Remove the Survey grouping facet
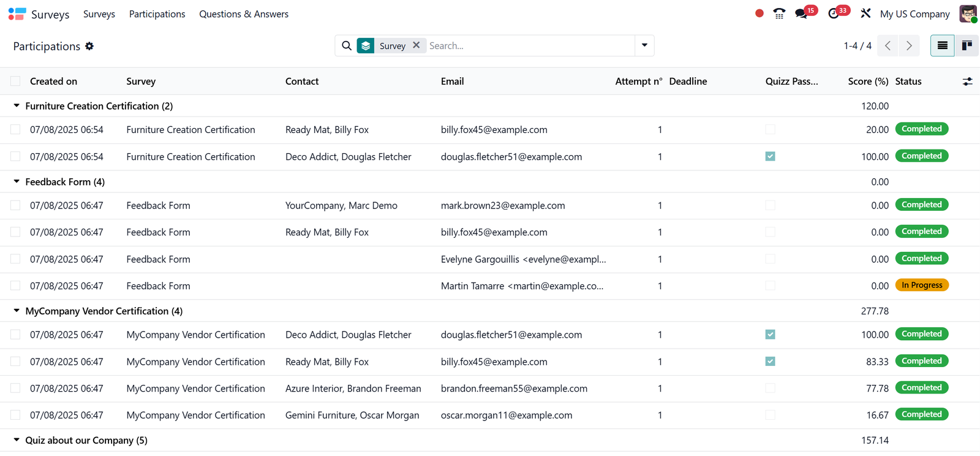 pyautogui.click(x=417, y=45)
